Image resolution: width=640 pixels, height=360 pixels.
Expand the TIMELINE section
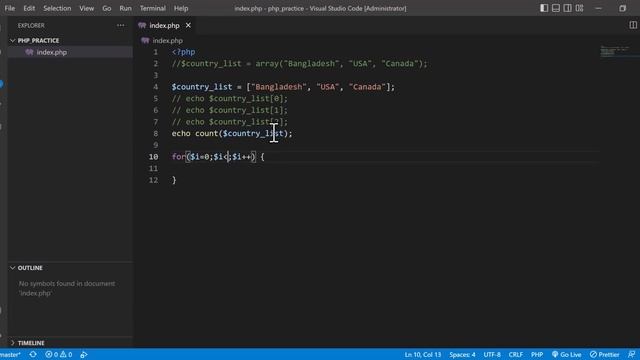coord(31,343)
